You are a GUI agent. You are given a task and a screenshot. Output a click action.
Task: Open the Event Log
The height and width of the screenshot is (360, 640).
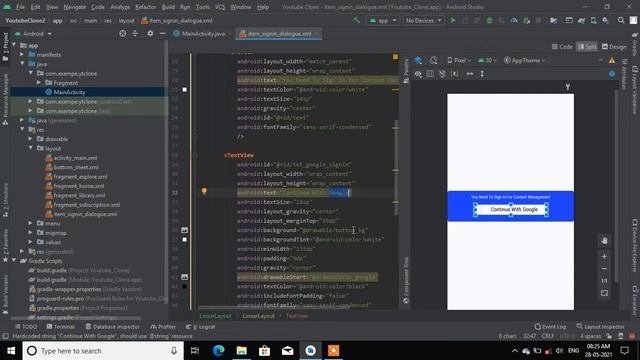tap(550, 327)
